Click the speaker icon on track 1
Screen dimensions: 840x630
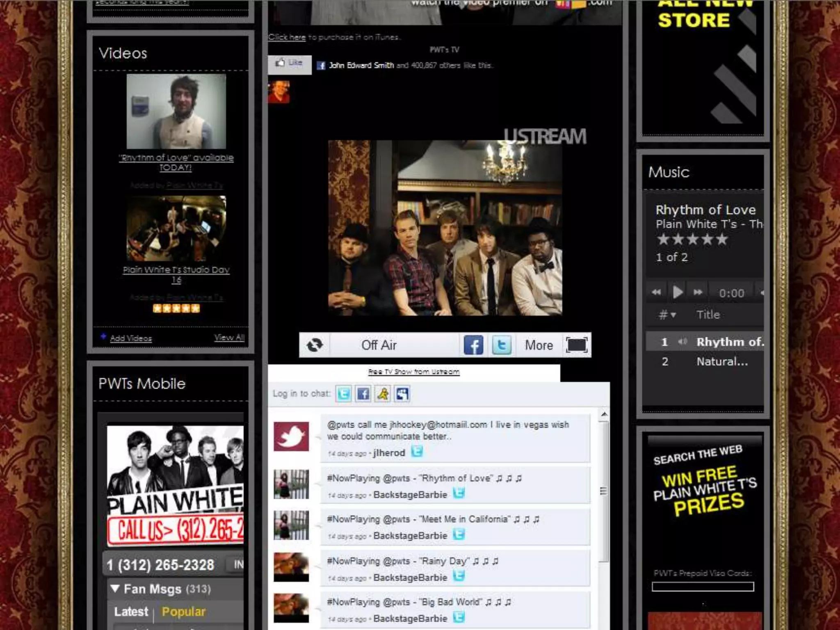682,342
